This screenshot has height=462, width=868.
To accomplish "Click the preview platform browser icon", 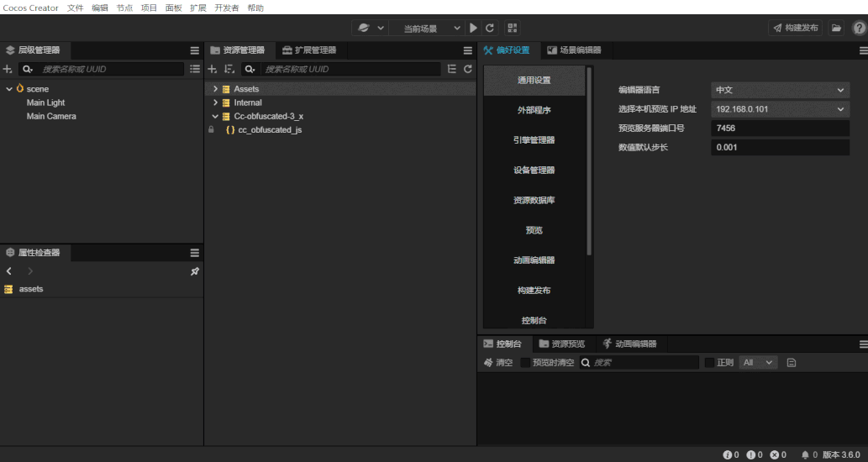I will [x=364, y=28].
